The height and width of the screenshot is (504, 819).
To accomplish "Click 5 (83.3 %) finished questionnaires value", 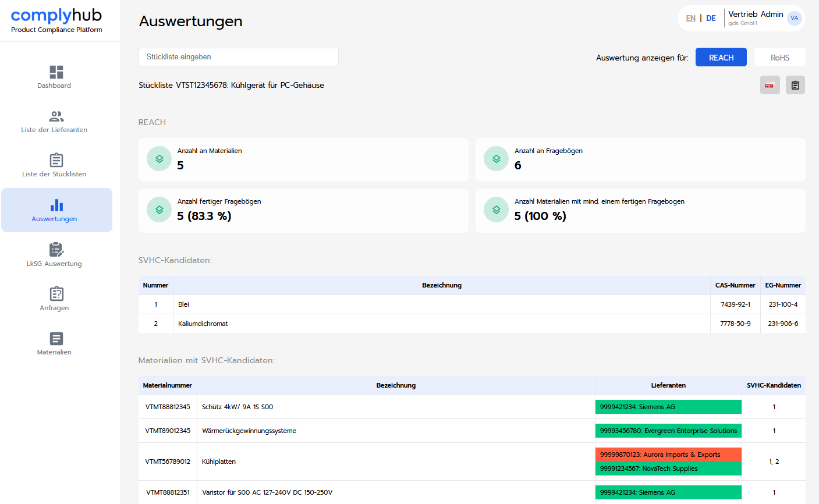I will tap(204, 216).
